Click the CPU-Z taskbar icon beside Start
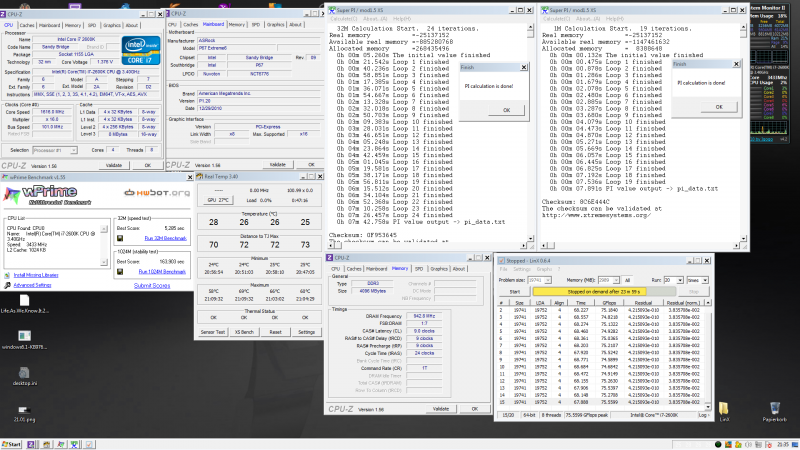This screenshot has height=450, width=800. (x=31, y=444)
